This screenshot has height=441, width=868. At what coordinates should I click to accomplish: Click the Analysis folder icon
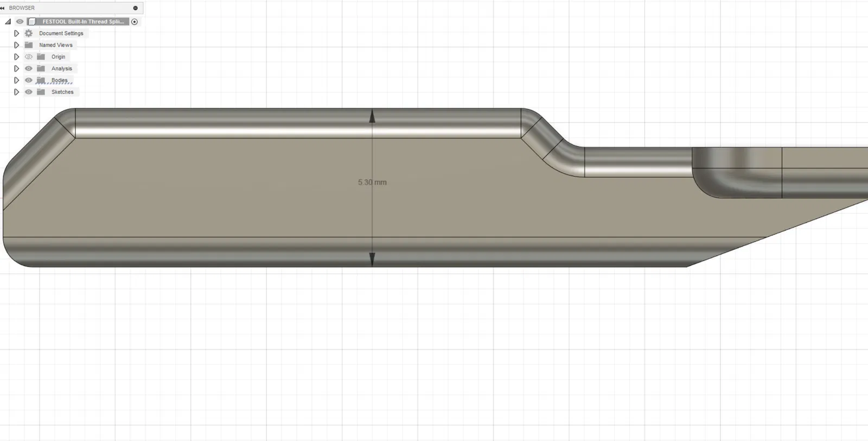point(41,68)
